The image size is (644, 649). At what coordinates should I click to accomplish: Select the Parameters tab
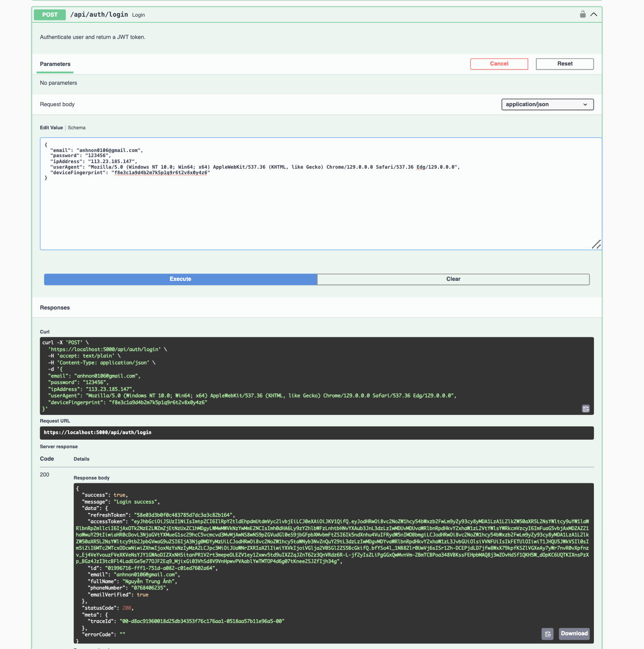point(55,64)
